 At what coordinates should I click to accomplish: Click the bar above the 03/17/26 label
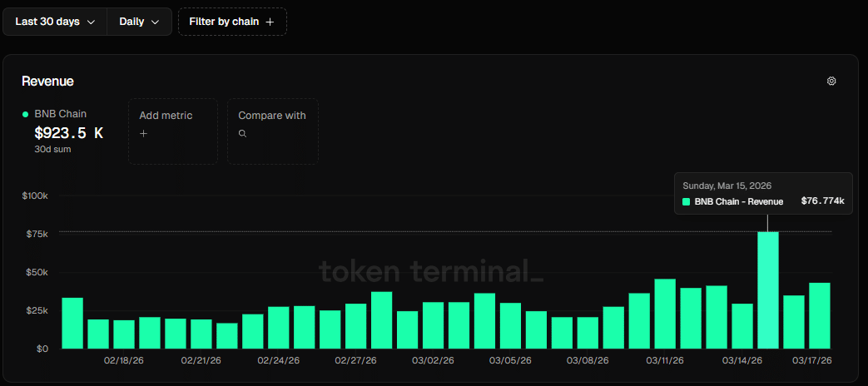(819, 316)
